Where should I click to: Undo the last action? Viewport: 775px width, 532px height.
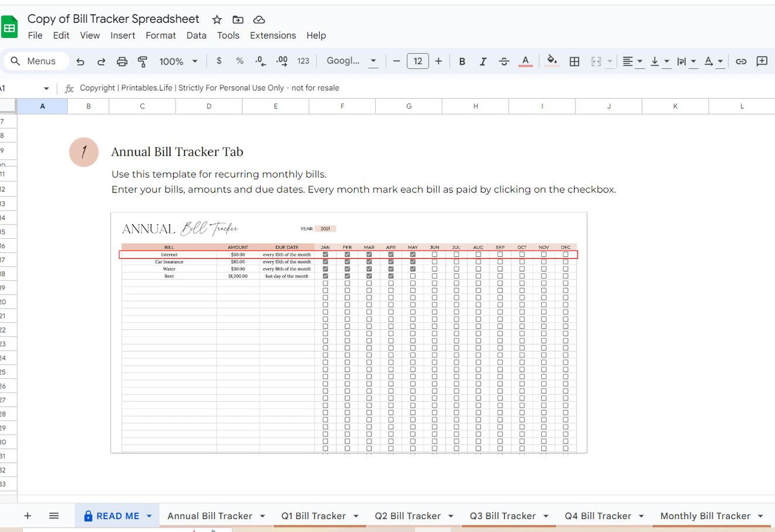click(x=80, y=61)
